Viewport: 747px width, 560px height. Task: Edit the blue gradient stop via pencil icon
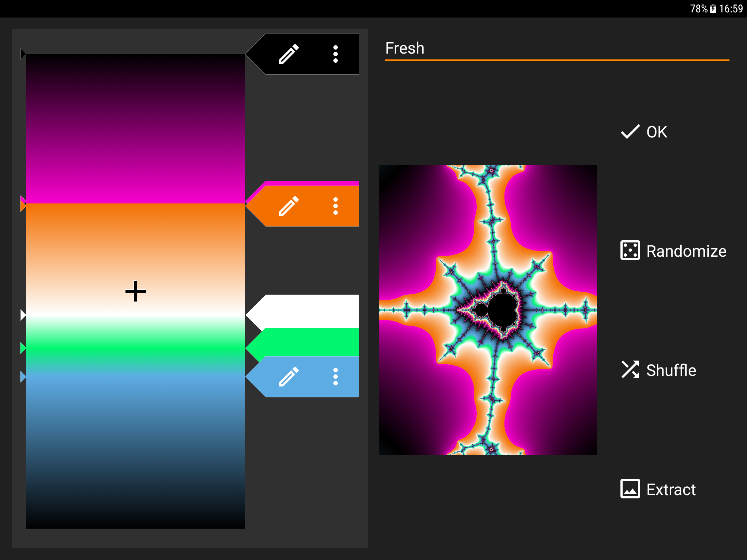289,377
